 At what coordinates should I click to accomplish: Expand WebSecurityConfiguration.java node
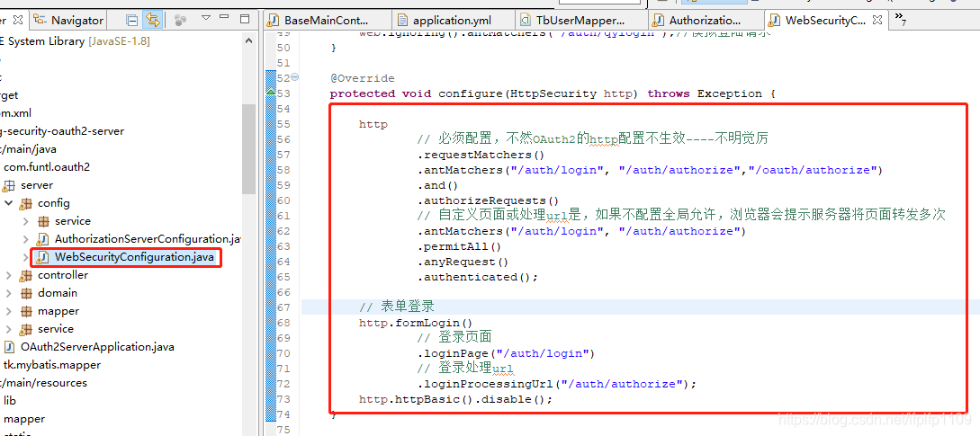point(25,257)
